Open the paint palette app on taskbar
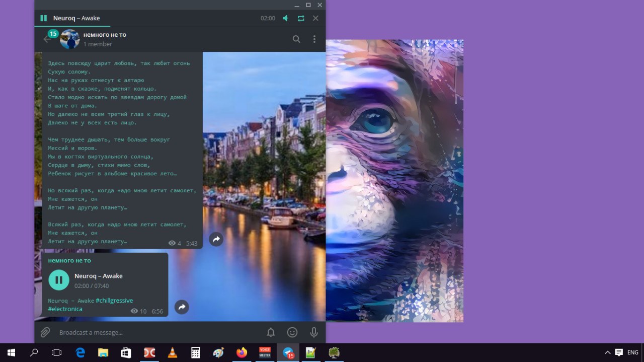Image resolution: width=644 pixels, height=362 pixels. [218, 353]
